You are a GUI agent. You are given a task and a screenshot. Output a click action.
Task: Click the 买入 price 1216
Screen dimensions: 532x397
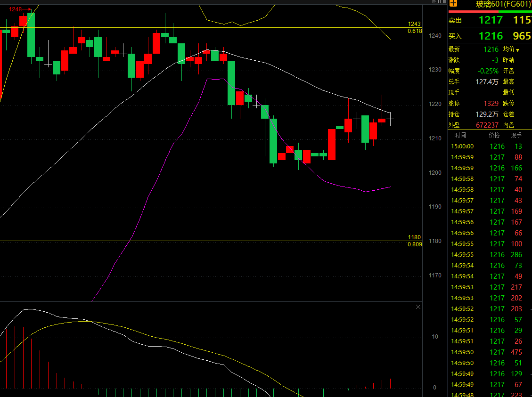[x=491, y=36]
